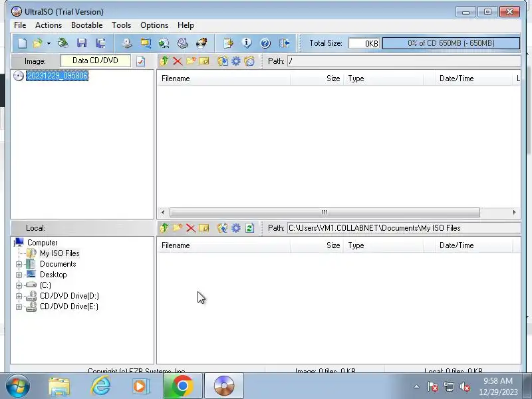Select Computer in the Local tree
532x399 pixels.
43,243
